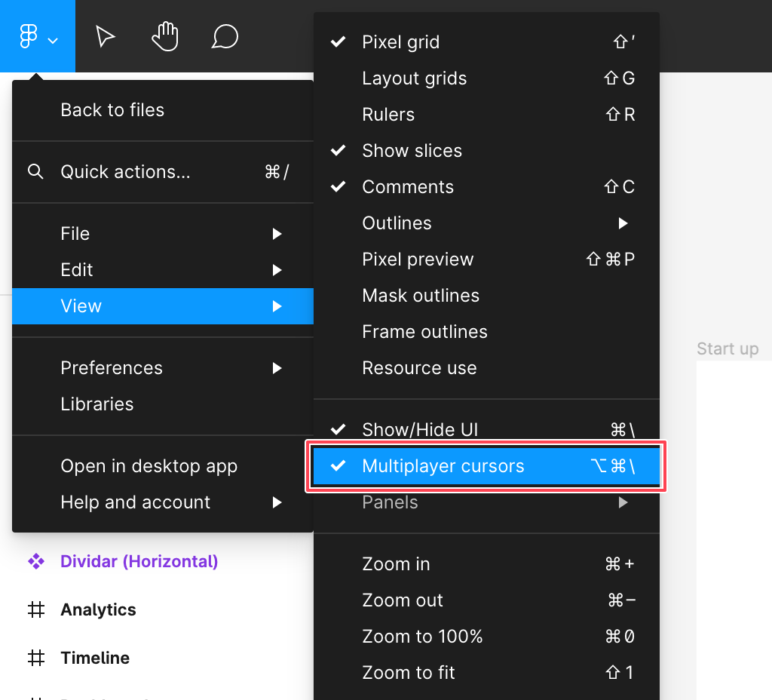The height and width of the screenshot is (700, 772).
Task: Select the Comment tool in the toolbar
Action: point(225,35)
